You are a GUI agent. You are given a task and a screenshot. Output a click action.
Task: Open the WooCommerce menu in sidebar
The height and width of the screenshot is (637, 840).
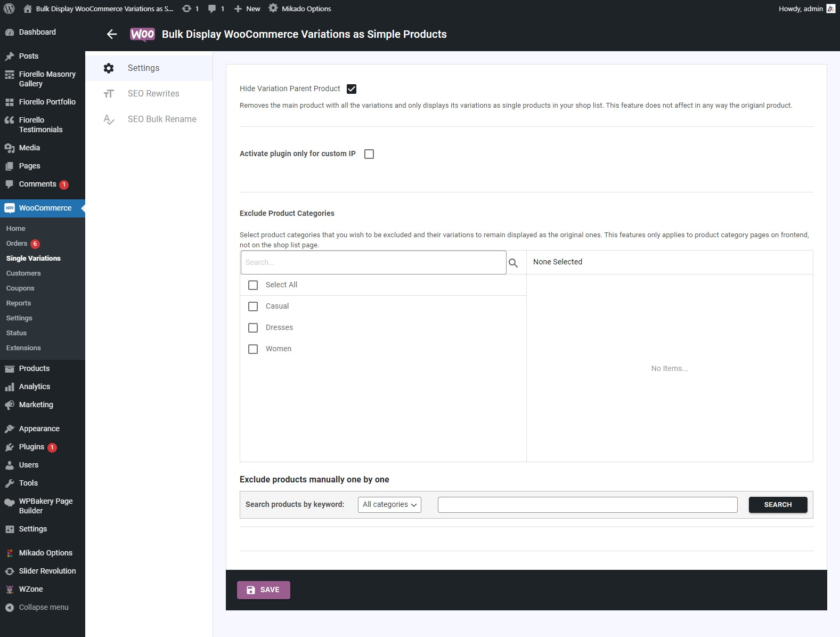tap(43, 208)
